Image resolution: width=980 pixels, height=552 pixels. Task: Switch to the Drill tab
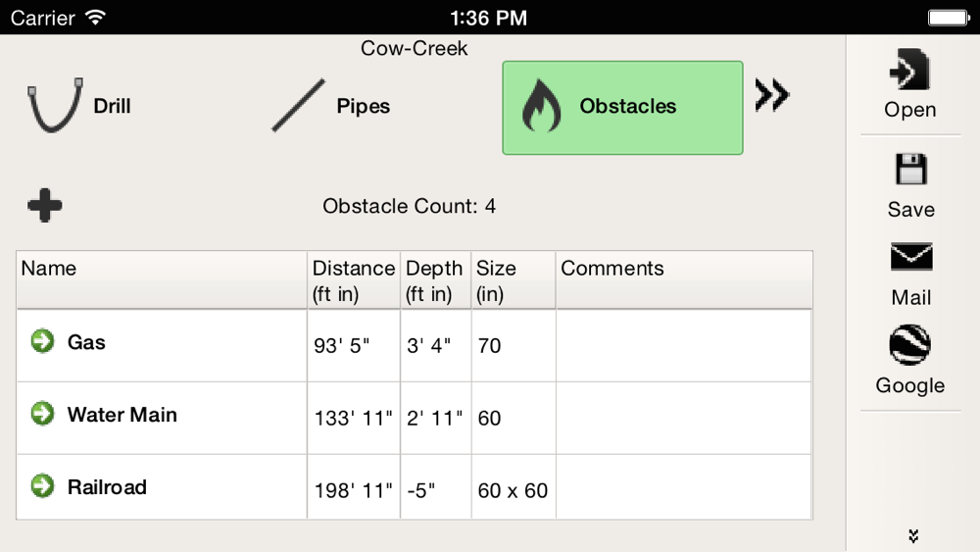pos(79,106)
